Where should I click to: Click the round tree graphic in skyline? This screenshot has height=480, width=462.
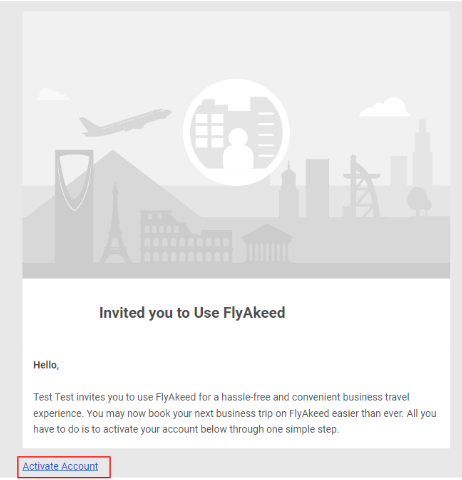419,201
